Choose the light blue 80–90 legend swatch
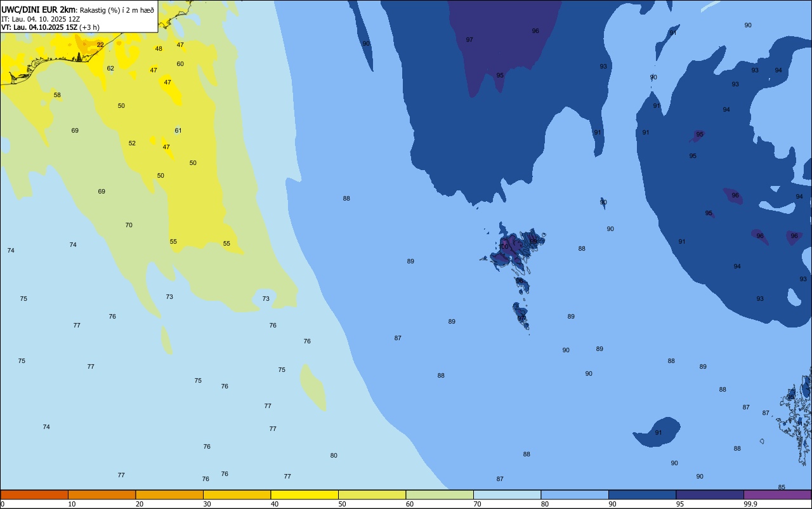The width and height of the screenshot is (812, 509). pyautogui.click(x=575, y=494)
